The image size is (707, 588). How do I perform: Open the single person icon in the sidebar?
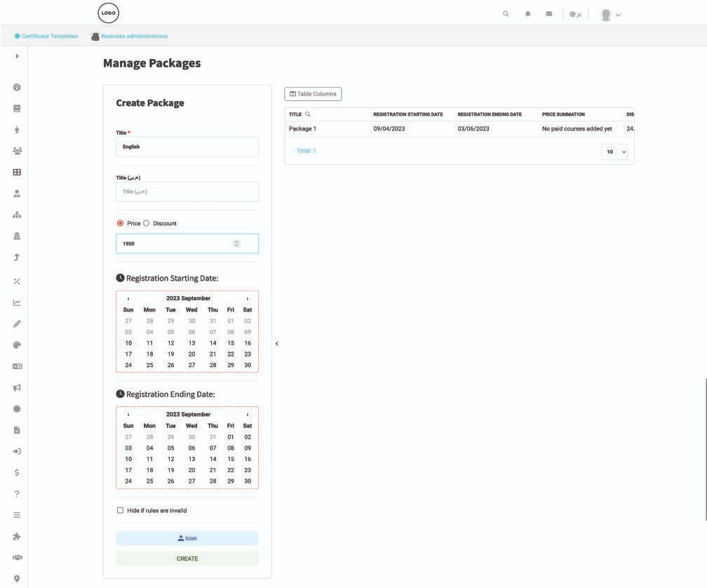point(17,130)
